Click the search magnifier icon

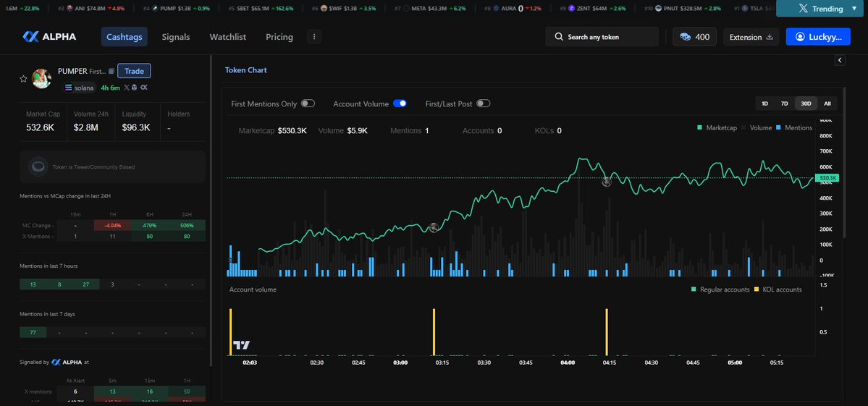click(558, 37)
